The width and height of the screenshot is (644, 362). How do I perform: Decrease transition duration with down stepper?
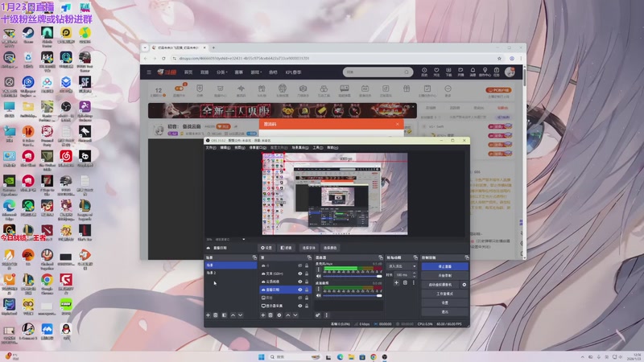click(x=414, y=277)
